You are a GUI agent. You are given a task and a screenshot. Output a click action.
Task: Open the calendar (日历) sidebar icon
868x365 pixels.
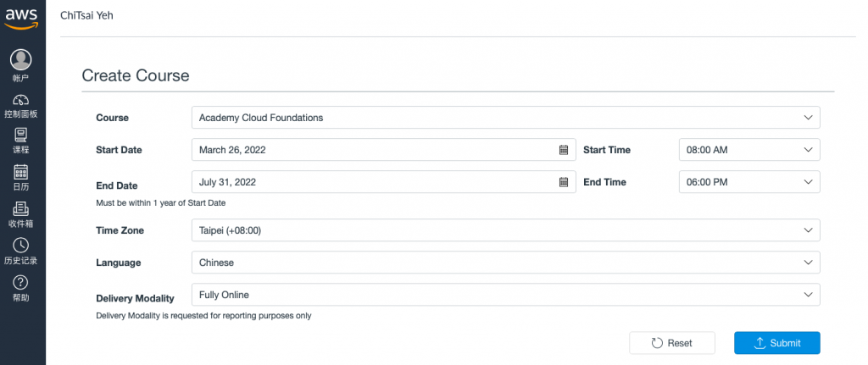pyautogui.click(x=21, y=172)
